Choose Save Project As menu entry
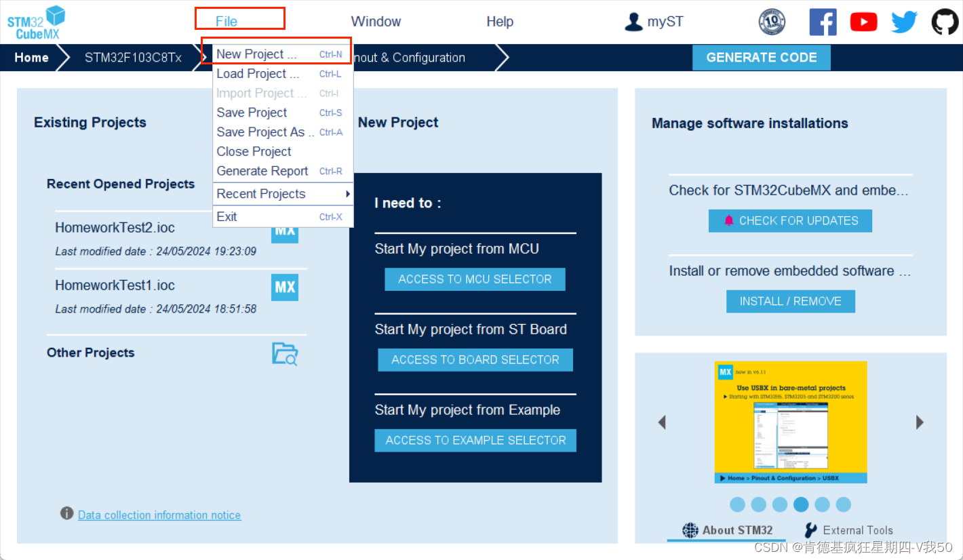The height and width of the screenshot is (560, 963). [283, 132]
